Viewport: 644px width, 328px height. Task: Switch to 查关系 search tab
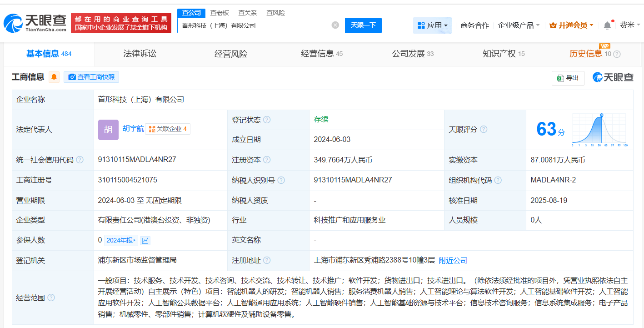(x=248, y=13)
